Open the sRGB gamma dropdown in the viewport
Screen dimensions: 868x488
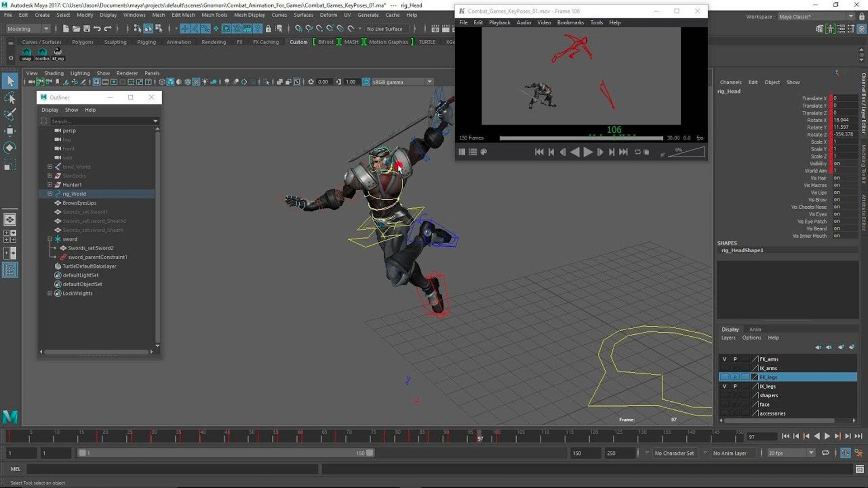tap(429, 82)
